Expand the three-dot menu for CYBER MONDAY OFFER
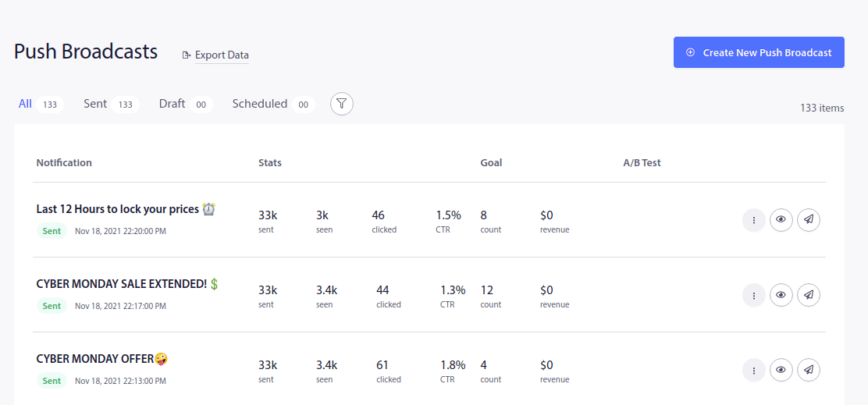The width and height of the screenshot is (868, 405). pyautogui.click(x=753, y=370)
